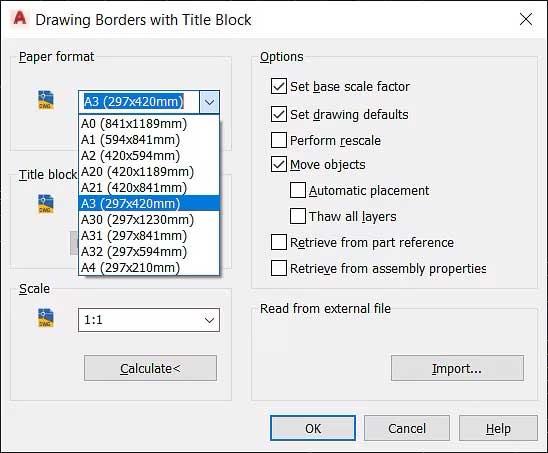Image resolution: width=548 pixels, height=453 pixels.
Task: Pick A2 (420x594mm) in the list
Action: pyautogui.click(x=149, y=156)
